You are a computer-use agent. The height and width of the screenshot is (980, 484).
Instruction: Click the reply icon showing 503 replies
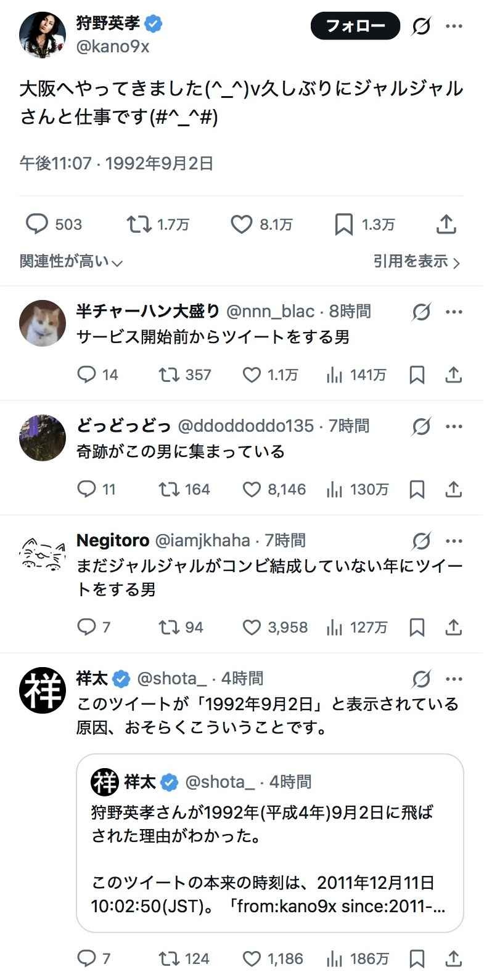point(37,224)
